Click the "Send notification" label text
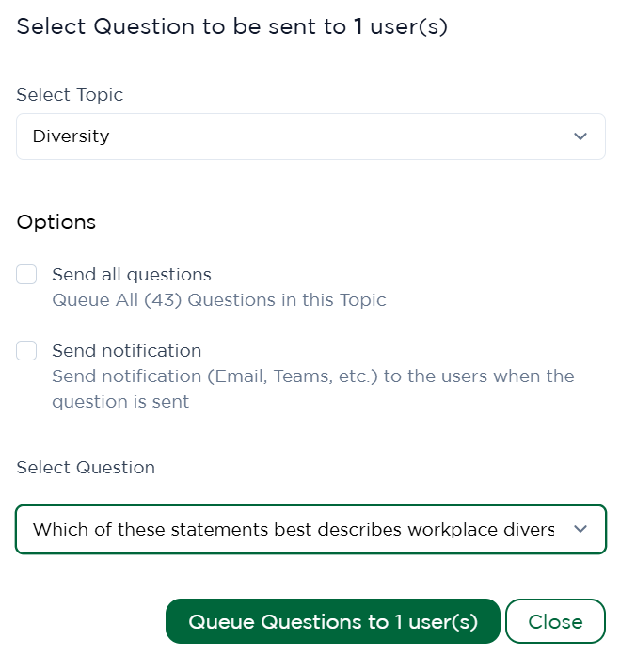 (x=127, y=351)
